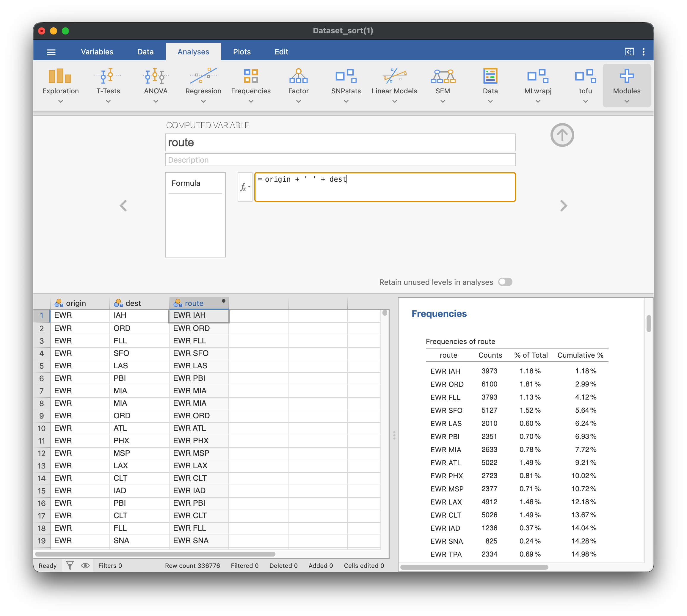Switch to the Plots tab
687x616 pixels.
(241, 52)
